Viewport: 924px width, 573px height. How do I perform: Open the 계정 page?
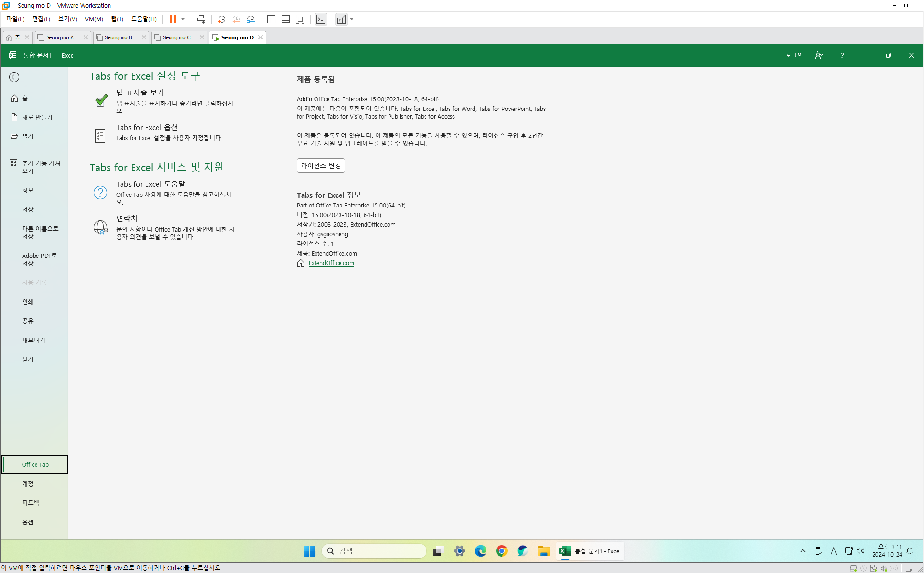(34, 484)
